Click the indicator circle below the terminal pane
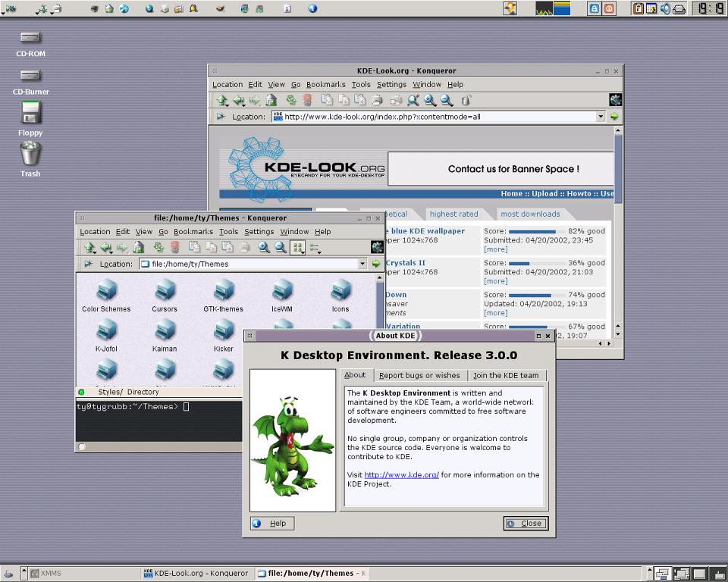728x582 pixels. coord(82,446)
